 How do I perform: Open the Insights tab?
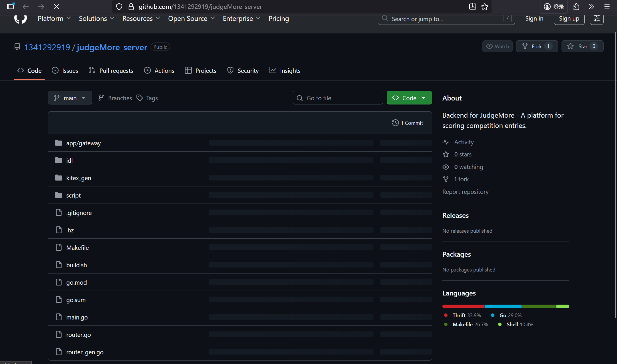[x=285, y=71]
